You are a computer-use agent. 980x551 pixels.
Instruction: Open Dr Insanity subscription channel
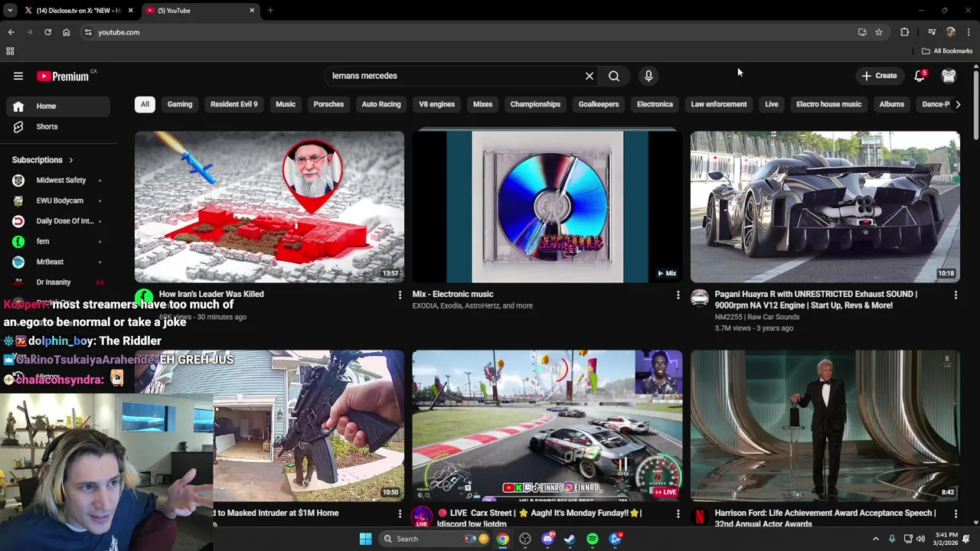[58, 282]
